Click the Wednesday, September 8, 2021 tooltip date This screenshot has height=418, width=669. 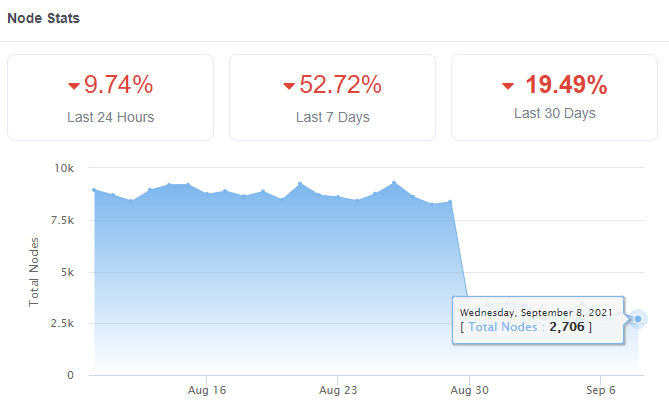tap(536, 311)
